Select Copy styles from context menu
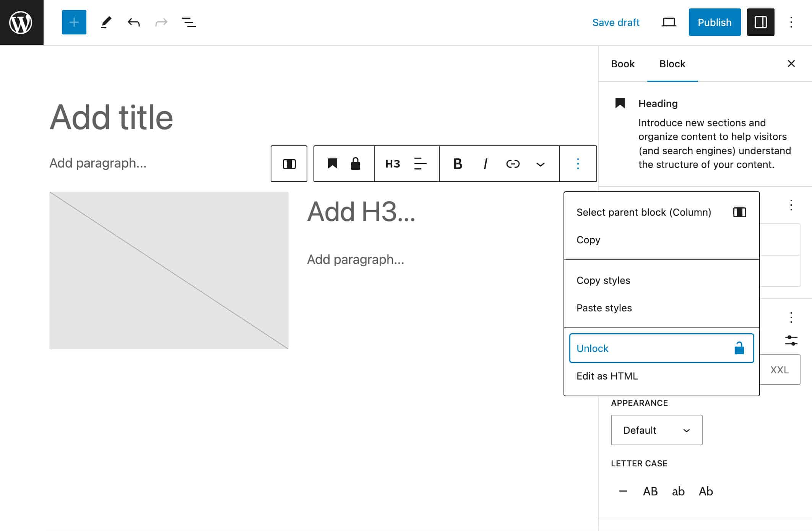 click(603, 280)
